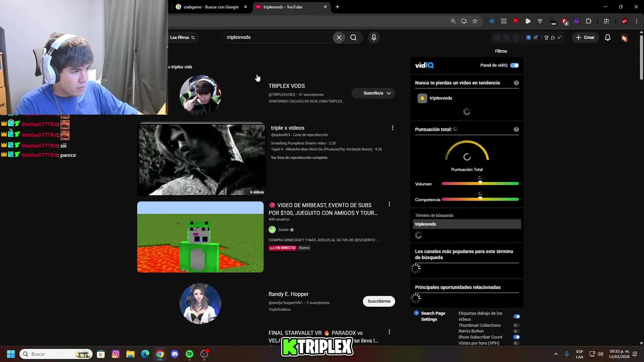Switch to the crabgame Google search tab
The width and height of the screenshot is (644, 362).
pos(211,7)
